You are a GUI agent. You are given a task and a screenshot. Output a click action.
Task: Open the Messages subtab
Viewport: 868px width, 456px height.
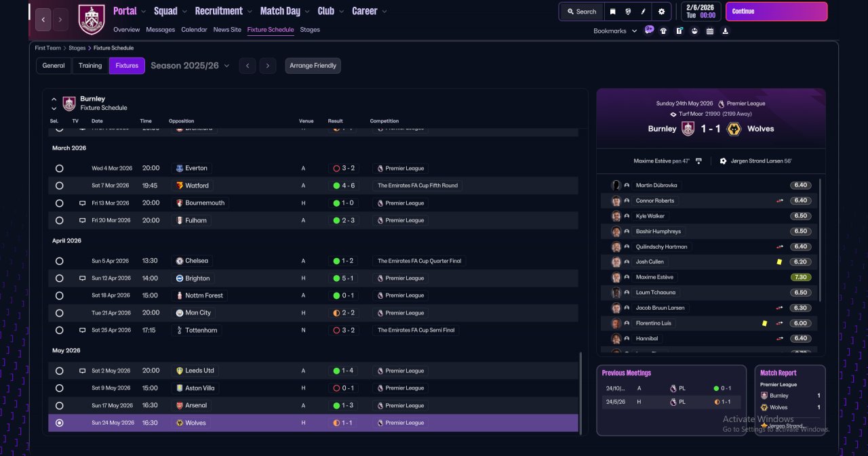pyautogui.click(x=160, y=30)
